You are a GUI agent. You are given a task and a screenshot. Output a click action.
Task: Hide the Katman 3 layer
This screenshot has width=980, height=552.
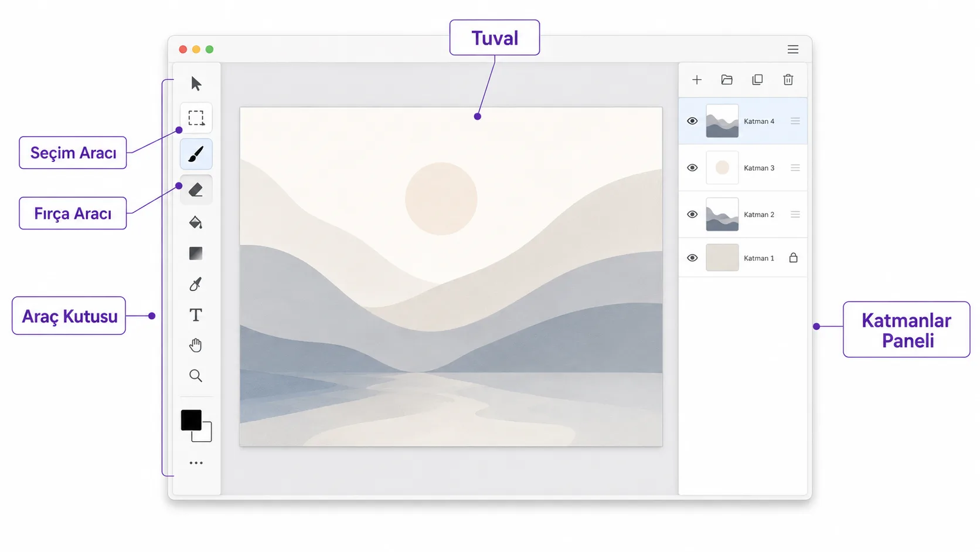click(692, 168)
